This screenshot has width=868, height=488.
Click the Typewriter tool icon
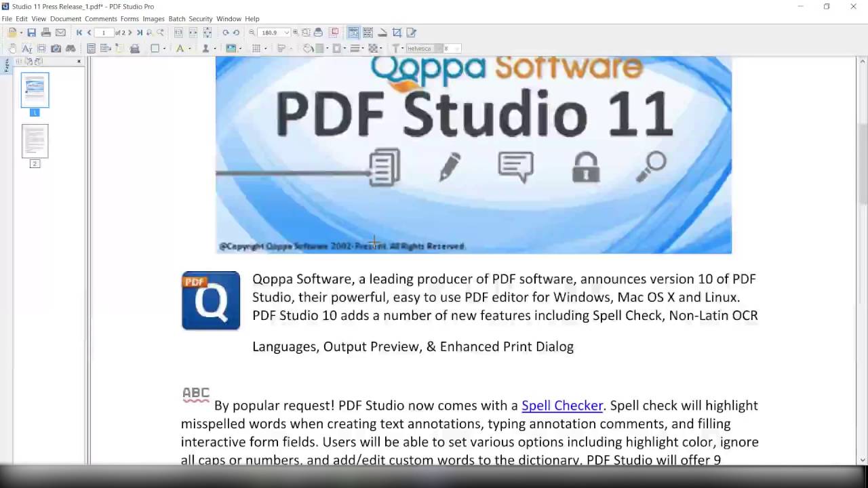pyautogui.click(x=134, y=48)
